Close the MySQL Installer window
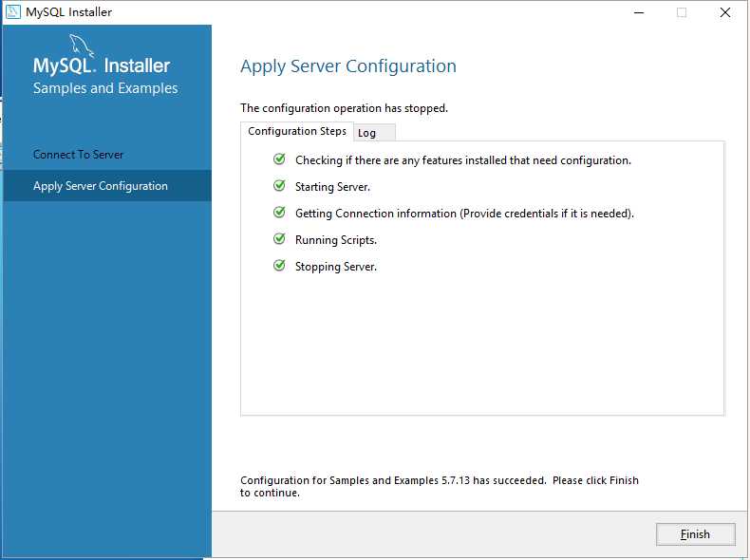 click(x=725, y=12)
